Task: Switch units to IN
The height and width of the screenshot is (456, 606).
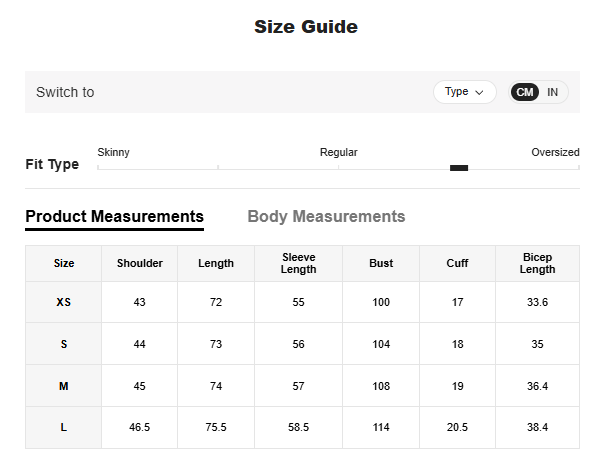Action: click(x=552, y=92)
